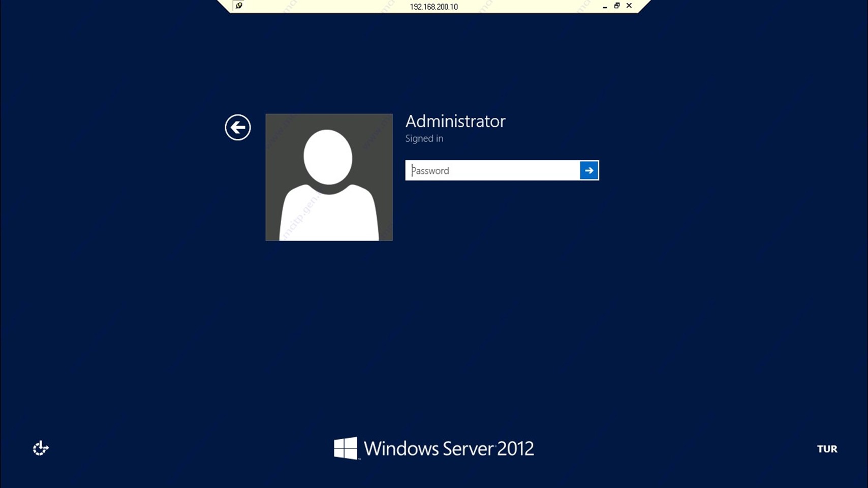This screenshot has height=488, width=868.
Task: Open the Ease of Access icon
Action: [41, 448]
